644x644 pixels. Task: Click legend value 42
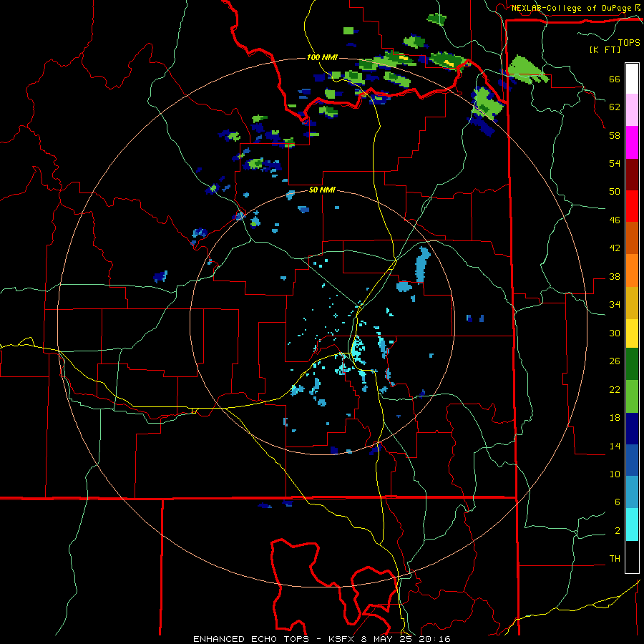point(615,248)
